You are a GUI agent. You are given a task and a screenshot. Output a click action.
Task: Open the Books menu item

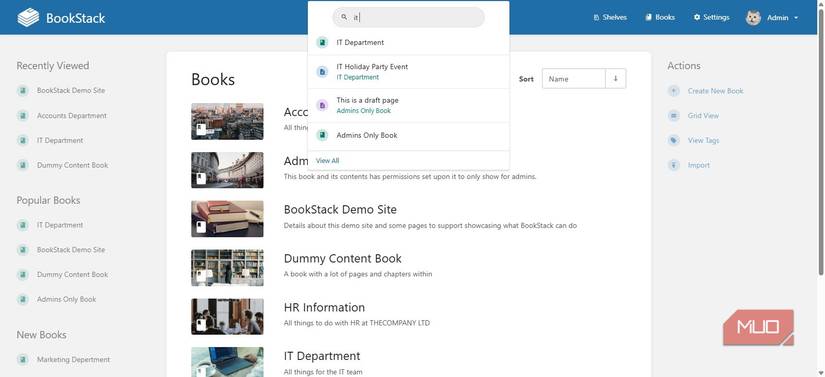click(x=660, y=17)
